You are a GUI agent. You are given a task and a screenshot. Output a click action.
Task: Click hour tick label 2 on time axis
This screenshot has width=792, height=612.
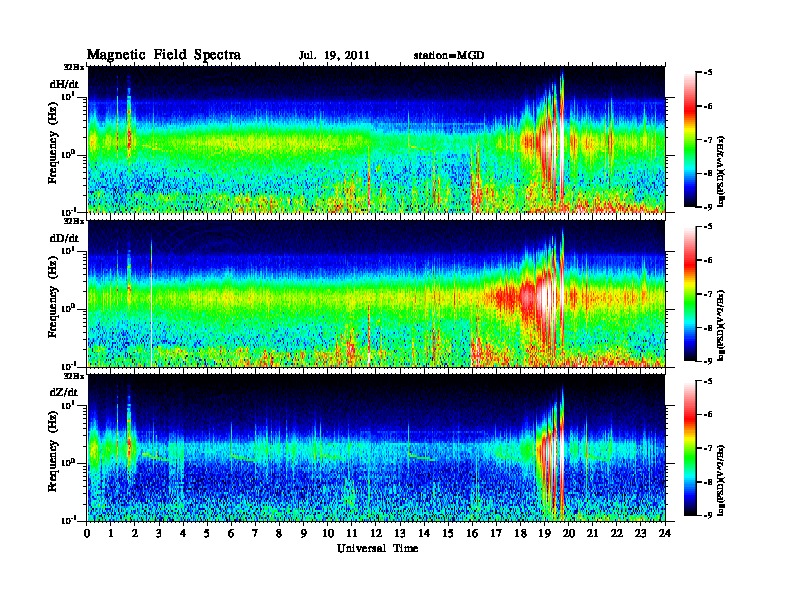point(135,533)
